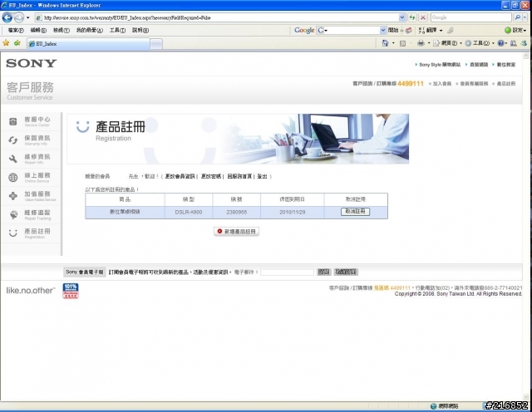Click the registration banner image
This screenshot has width=532, height=412.
238,139
